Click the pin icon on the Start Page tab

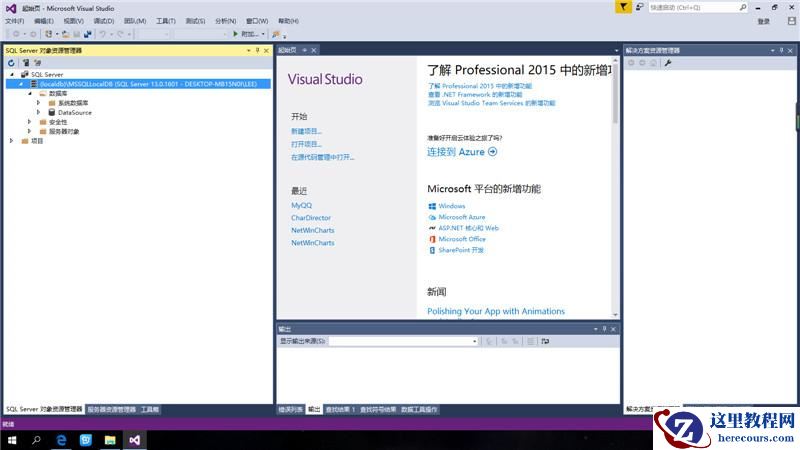coord(305,50)
